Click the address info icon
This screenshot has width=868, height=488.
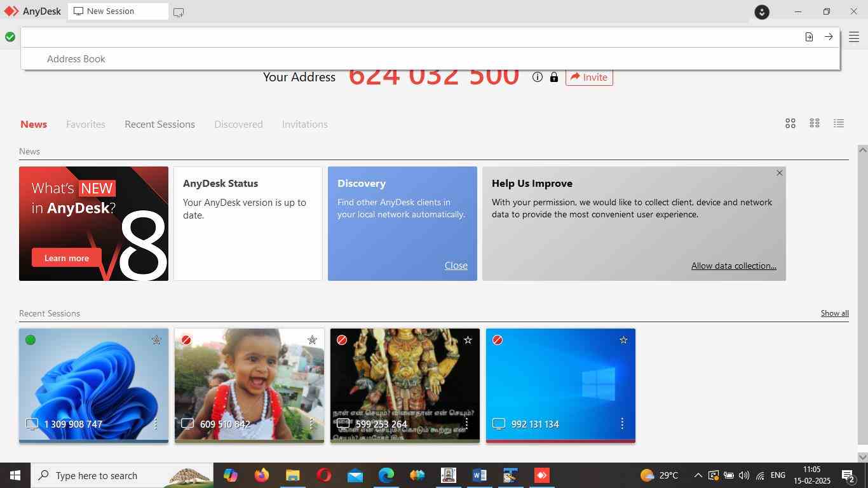[538, 77]
